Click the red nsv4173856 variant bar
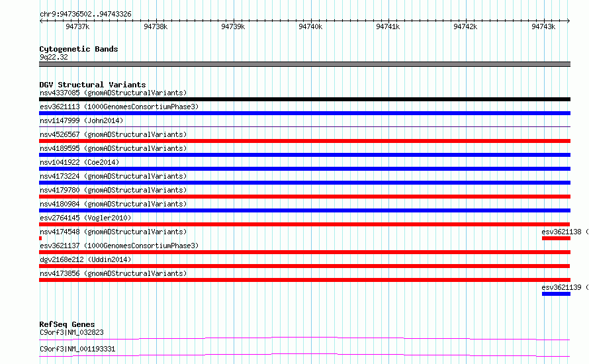Image resolution: width=589 pixels, height=364 pixels. pyautogui.click(x=304, y=280)
